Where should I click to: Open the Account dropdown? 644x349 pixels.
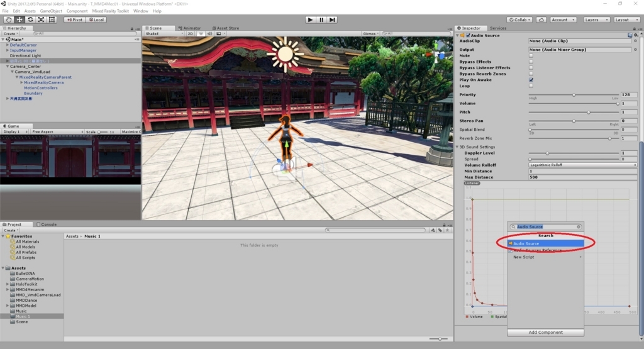point(563,19)
